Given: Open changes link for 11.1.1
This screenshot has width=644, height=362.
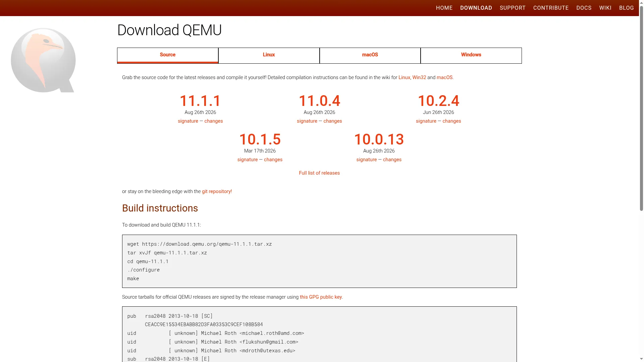Looking at the screenshot, I should click(214, 121).
